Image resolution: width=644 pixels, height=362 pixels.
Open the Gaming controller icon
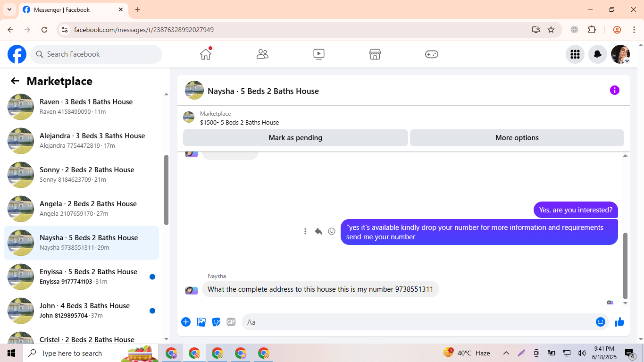click(x=432, y=54)
